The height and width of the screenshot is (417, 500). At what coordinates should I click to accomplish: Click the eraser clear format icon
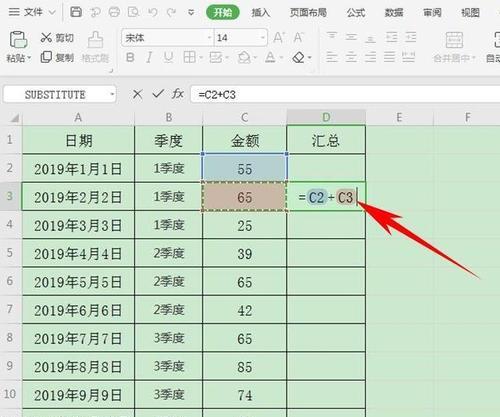point(299,58)
